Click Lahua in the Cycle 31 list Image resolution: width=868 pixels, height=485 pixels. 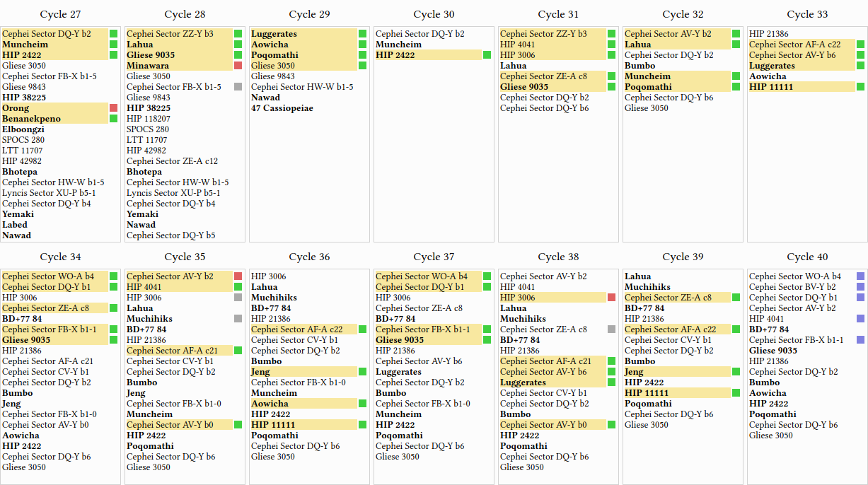(x=514, y=66)
